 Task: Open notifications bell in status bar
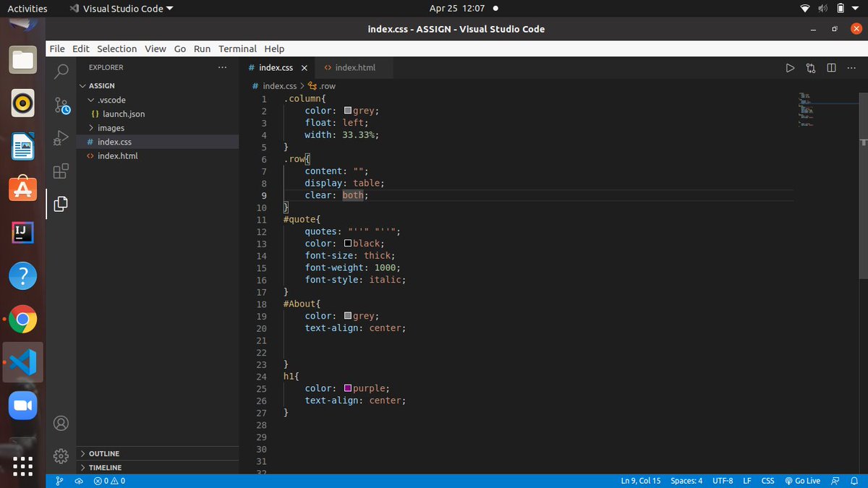(854, 481)
